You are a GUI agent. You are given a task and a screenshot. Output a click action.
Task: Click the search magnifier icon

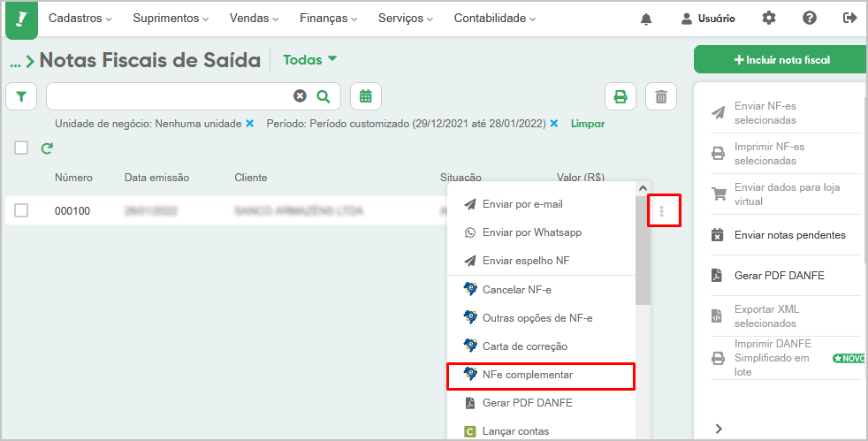click(x=324, y=96)
